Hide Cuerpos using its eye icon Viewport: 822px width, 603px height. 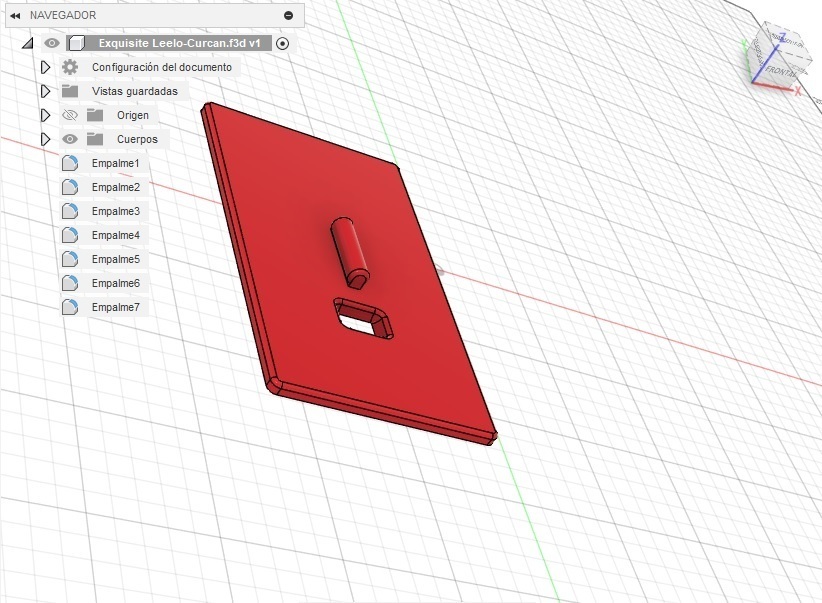[70, 139]
